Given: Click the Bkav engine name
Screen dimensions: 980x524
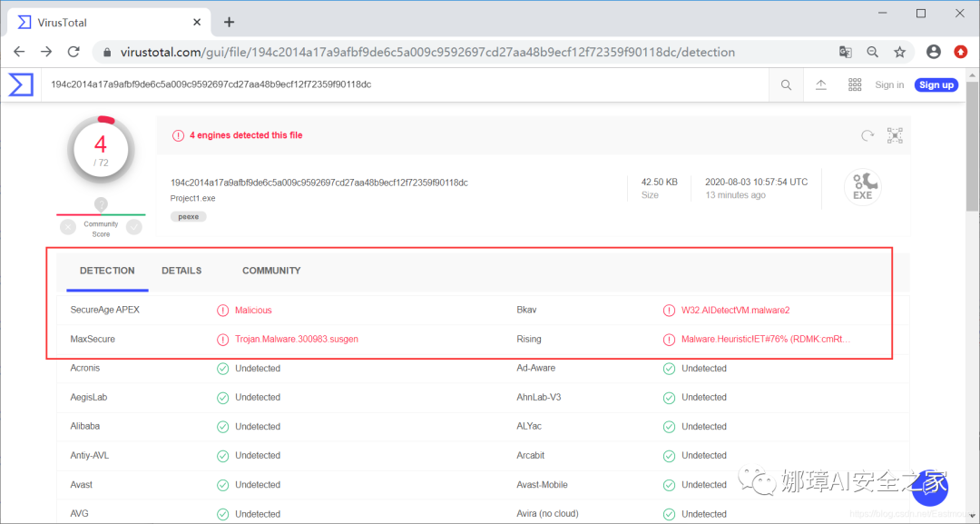Looking at the screenshot, I should [527, 311].
